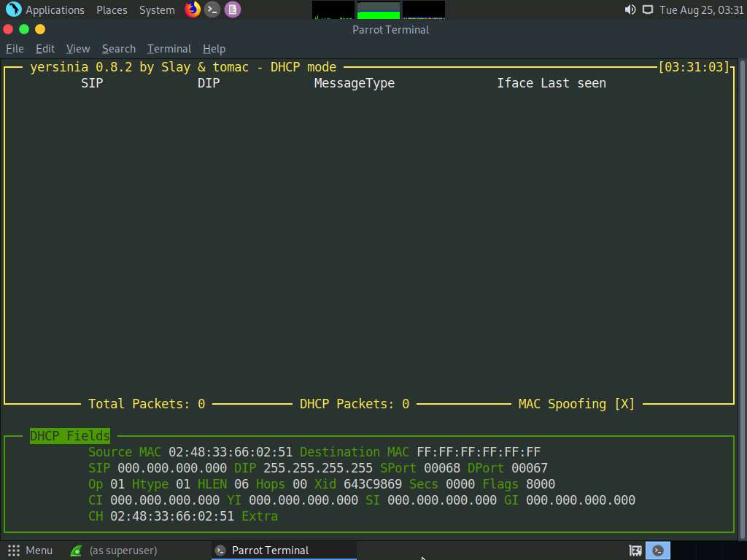Close the Parrot Terminal window with red button

point(8,29)
